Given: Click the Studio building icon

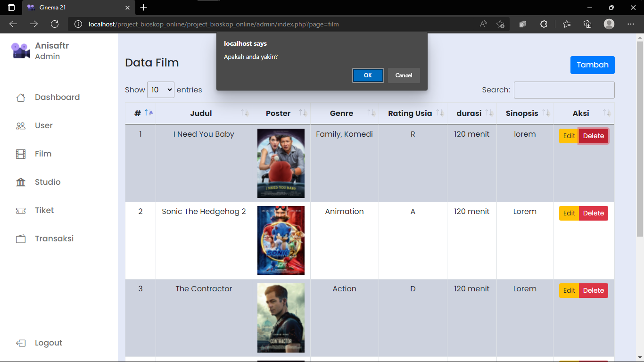Looking at the screenshot, I should click(21, 182).
